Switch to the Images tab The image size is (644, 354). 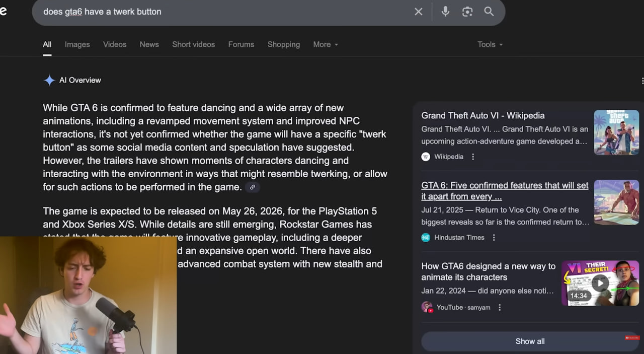[77, 44]
